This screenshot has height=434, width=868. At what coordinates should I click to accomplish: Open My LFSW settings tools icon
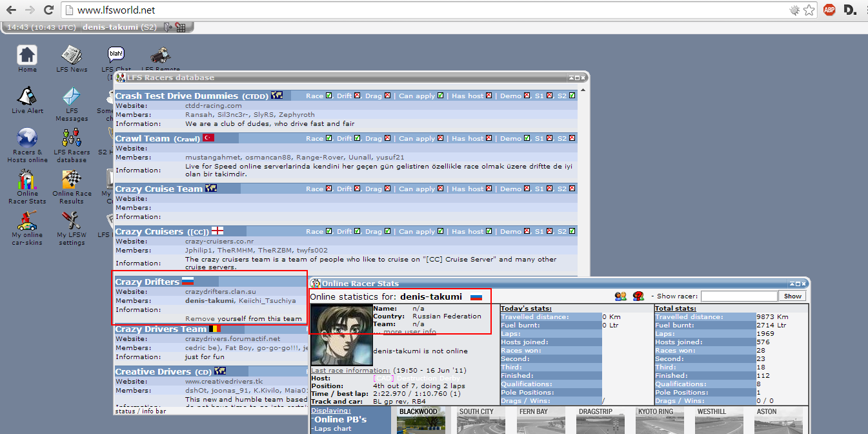point(71,220)
